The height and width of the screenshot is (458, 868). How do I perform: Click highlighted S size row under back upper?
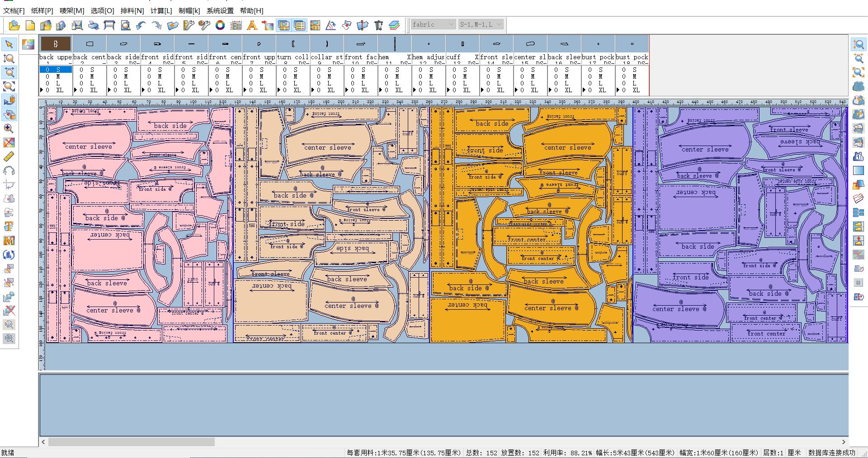(x=56, y=70)
